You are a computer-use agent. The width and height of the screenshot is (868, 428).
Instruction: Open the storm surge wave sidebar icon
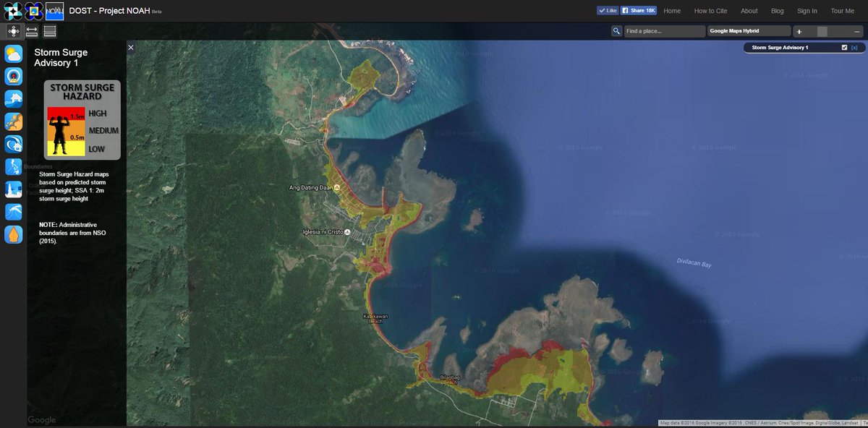click(x=14, y=144)
